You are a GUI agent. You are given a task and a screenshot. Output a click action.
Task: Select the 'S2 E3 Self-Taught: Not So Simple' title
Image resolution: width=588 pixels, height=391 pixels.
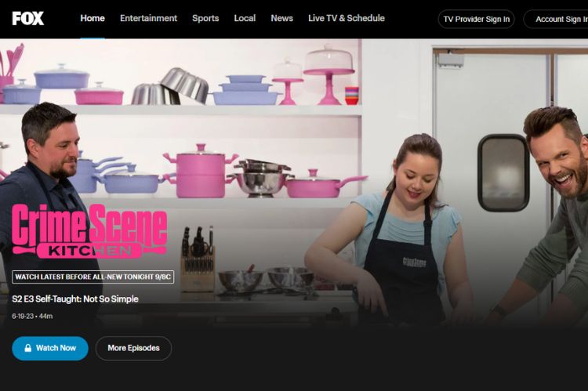[x=75, y=299]
